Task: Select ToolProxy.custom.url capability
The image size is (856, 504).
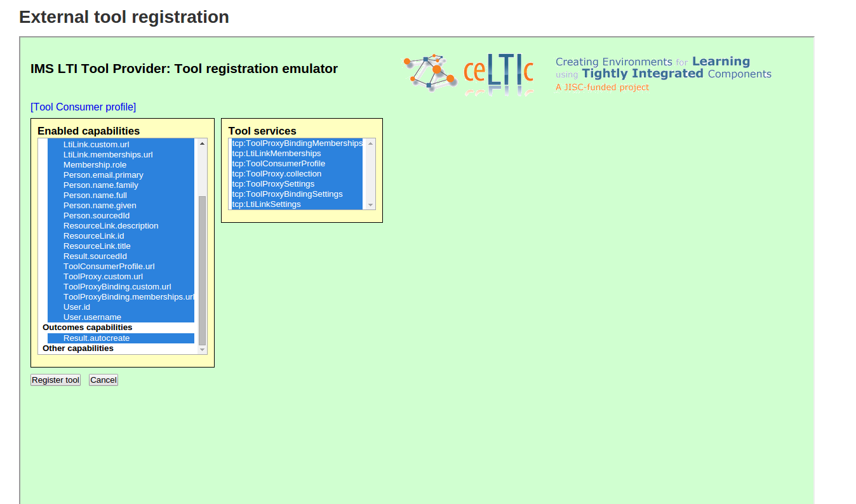Action: [121, 276]
